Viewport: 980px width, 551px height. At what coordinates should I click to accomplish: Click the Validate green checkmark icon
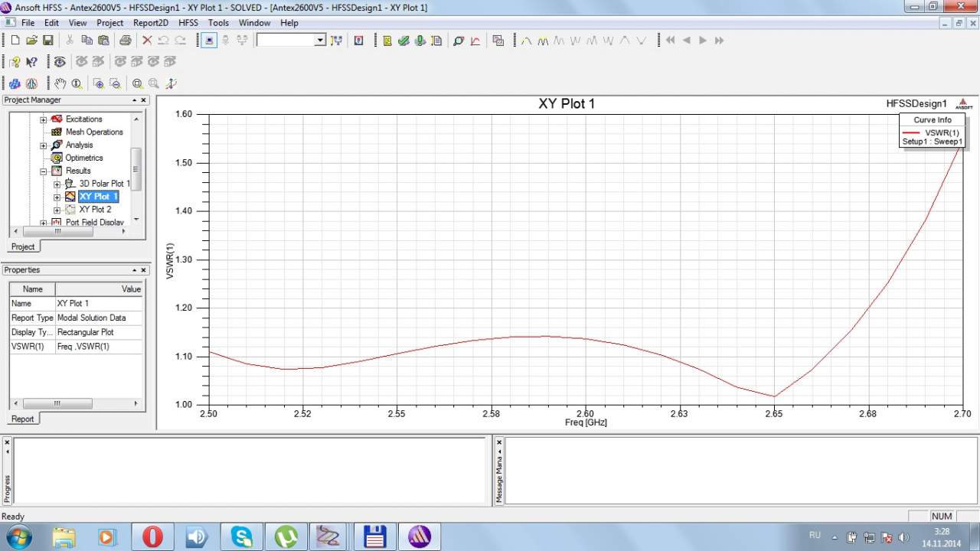coord(403,41)
